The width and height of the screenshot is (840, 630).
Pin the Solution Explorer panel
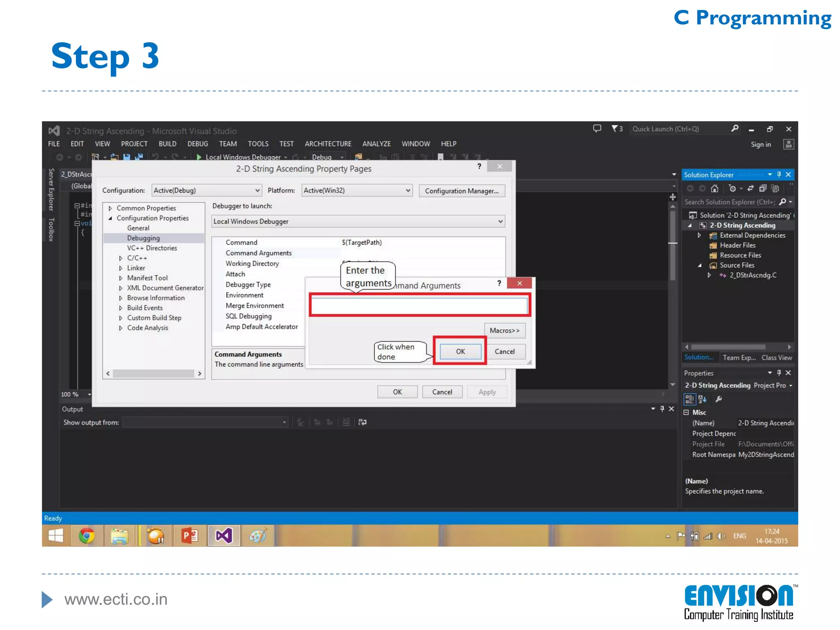click(x=779, y=175)
